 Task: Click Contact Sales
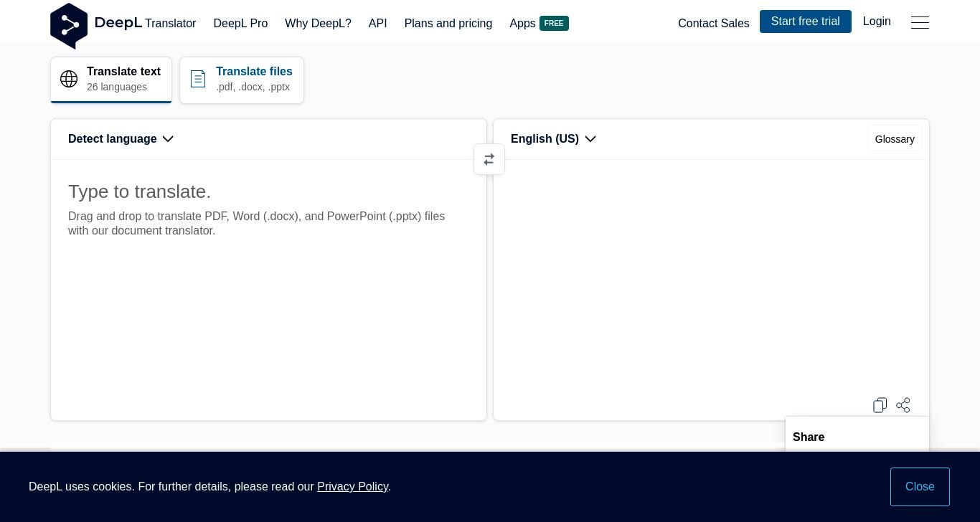[x=713, y=24]
